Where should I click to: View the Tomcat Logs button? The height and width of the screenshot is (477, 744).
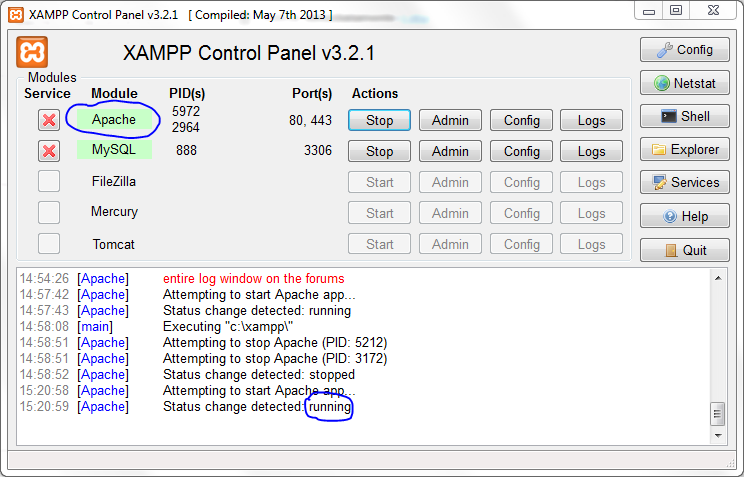pos(591,244)
